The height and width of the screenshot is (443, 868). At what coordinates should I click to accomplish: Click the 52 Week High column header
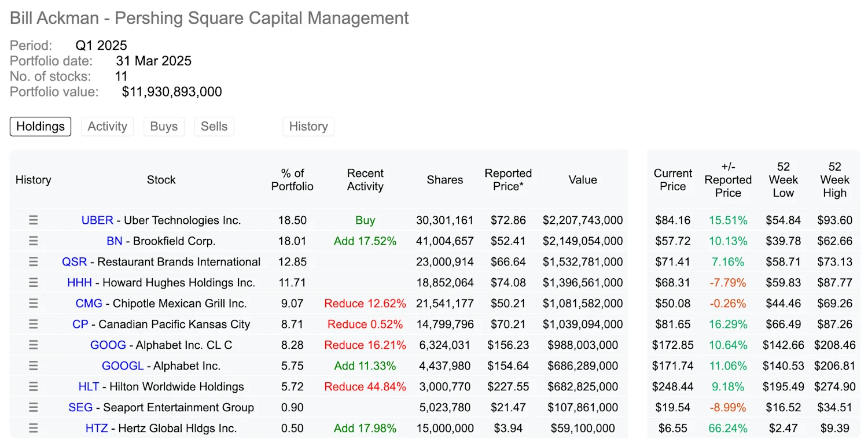834,180
